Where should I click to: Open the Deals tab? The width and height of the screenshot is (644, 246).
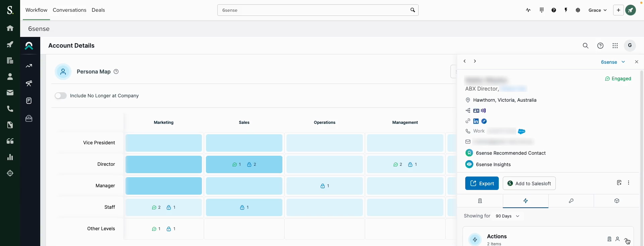98,10
